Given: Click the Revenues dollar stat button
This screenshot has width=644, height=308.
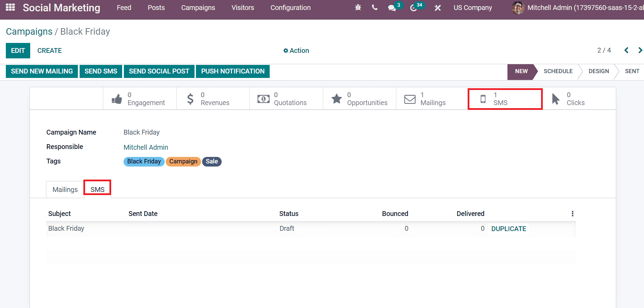Looking at the screenshot, I should pyautogui.click(x=213, y=99).
